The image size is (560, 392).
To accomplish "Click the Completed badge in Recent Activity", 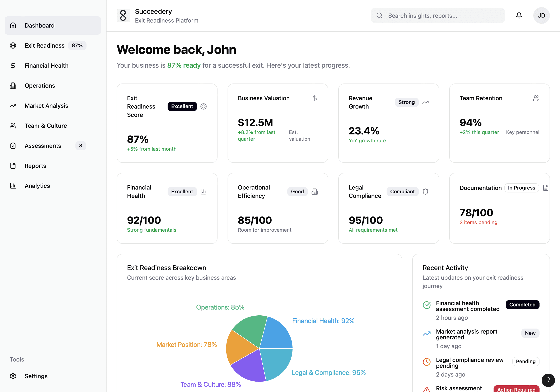I will 522,305.
